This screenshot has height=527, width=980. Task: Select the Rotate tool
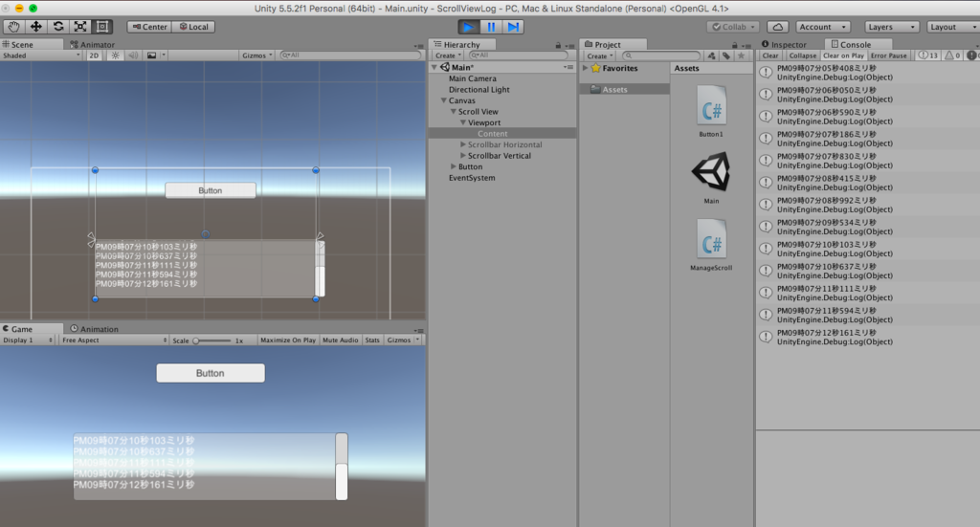(58, 27)
